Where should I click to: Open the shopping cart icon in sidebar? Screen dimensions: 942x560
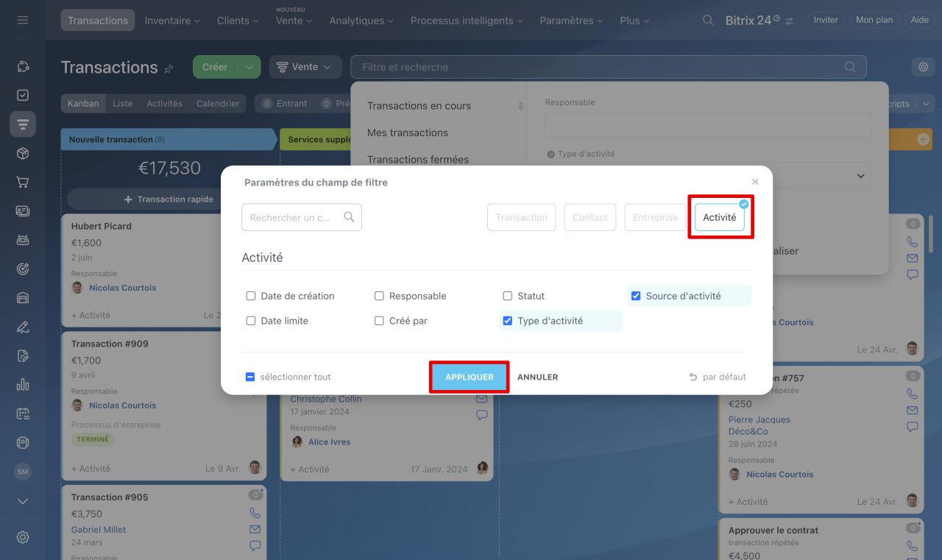(23, 182)
